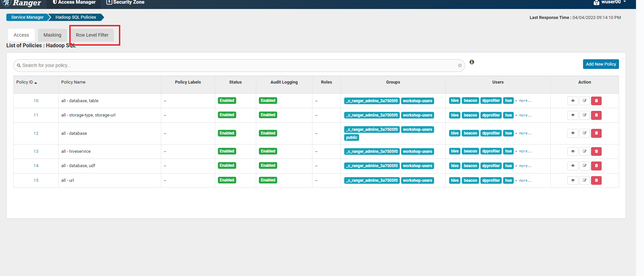Delete policy 12 all - database
Image resolution: width=644 pixels, height=276 pixels.
[596, 133]
